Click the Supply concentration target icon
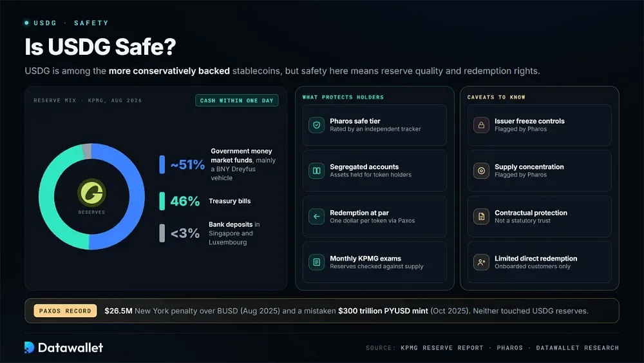The width and height of the screenshot is (644, 363). pyautogui.click(x=481, y=171)
